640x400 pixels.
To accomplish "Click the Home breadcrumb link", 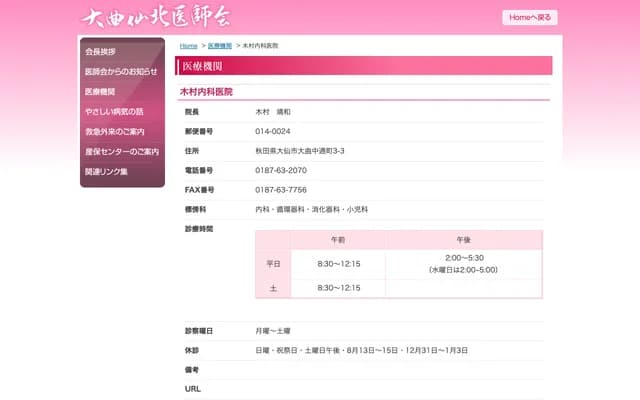I will (x=188, y=46).
